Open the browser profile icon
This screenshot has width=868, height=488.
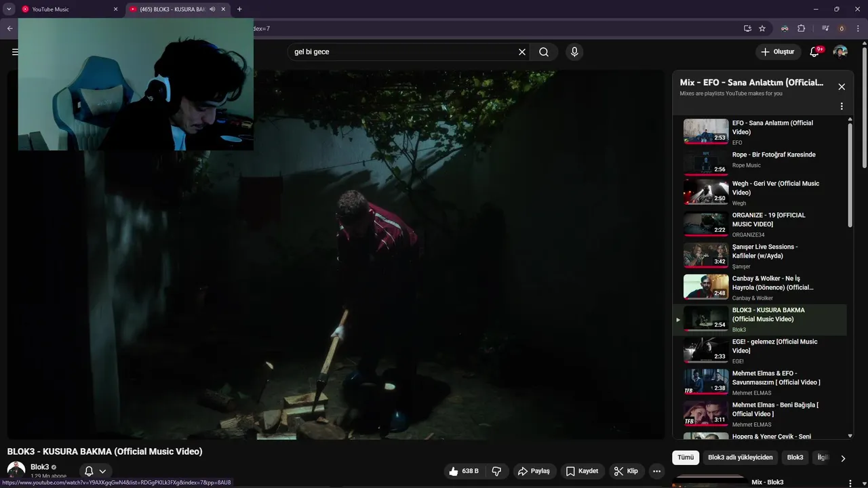[842, 28]
